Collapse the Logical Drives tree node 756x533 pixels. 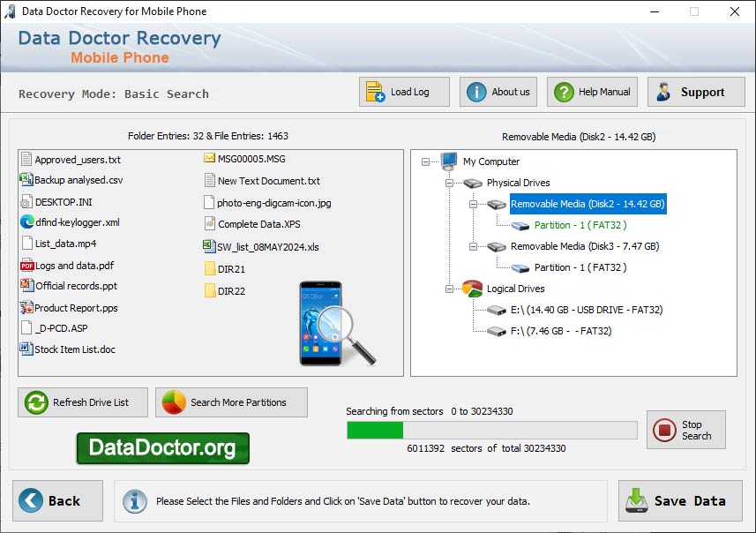click(449, 289)
